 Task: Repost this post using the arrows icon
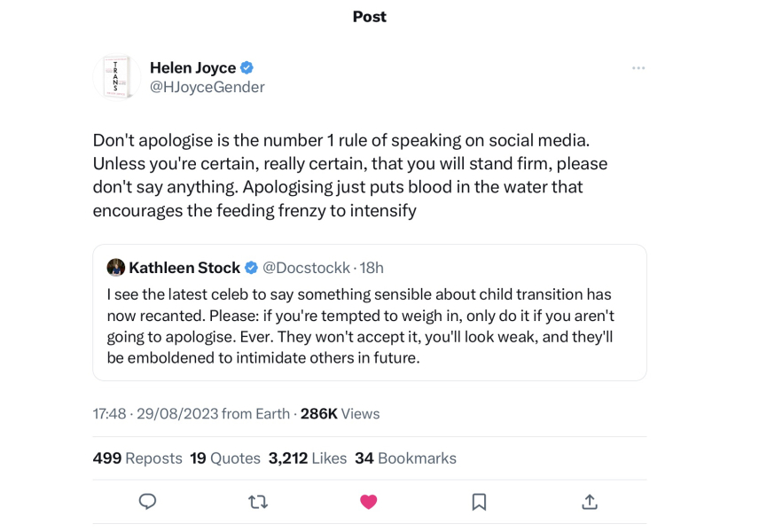pos(258,502)
